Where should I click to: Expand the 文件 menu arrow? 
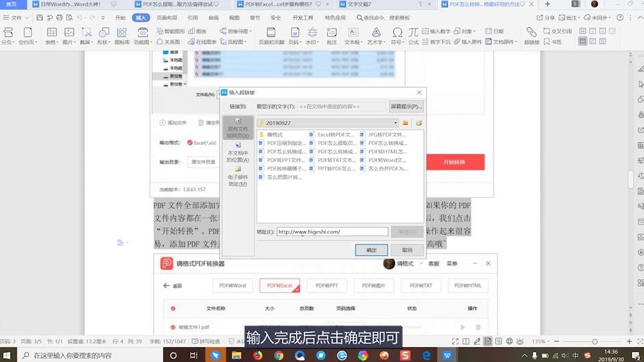tap(27, 18)
